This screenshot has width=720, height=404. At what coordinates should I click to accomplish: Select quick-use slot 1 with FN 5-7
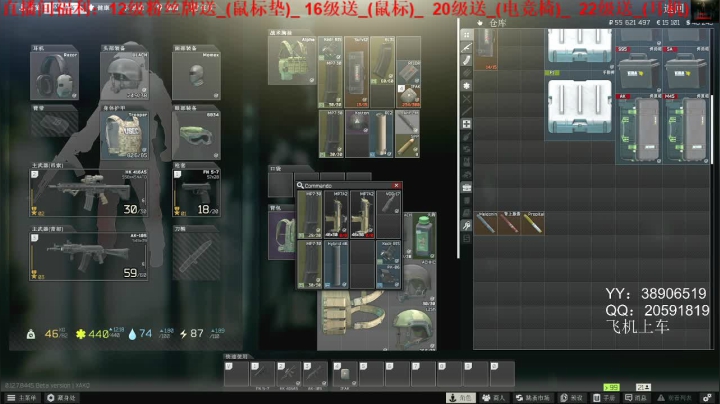click(262, 374)
